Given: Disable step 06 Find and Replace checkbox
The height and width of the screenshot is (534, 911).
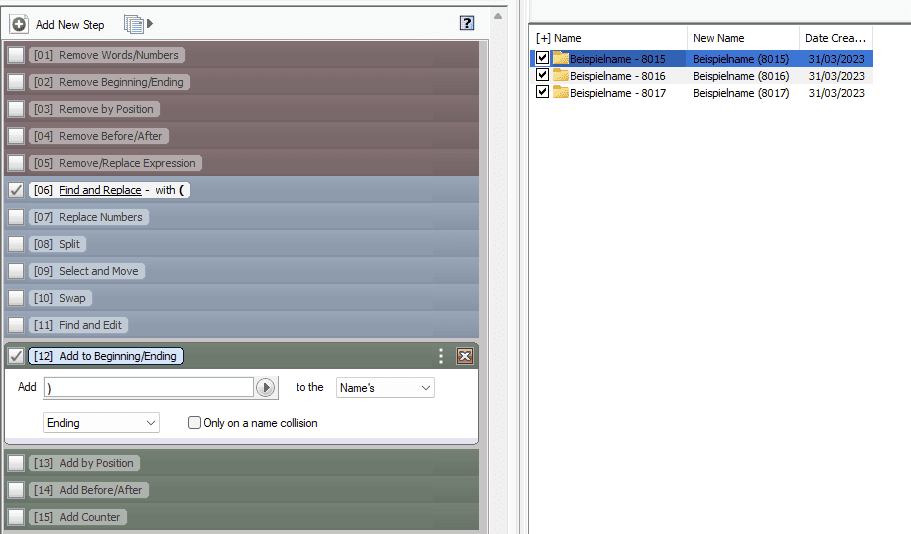Looking at the screenshot, I should tap(16, 190).
